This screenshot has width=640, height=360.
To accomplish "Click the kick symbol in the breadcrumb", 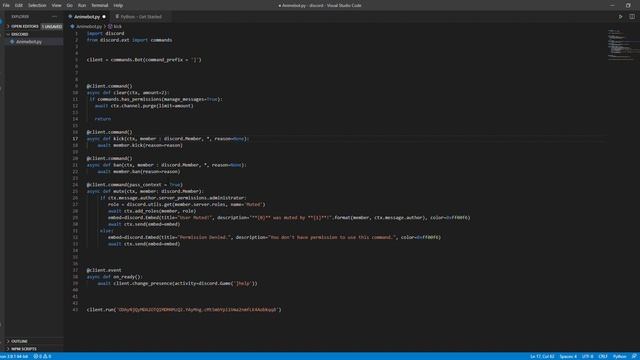I will tap(118, 27).
